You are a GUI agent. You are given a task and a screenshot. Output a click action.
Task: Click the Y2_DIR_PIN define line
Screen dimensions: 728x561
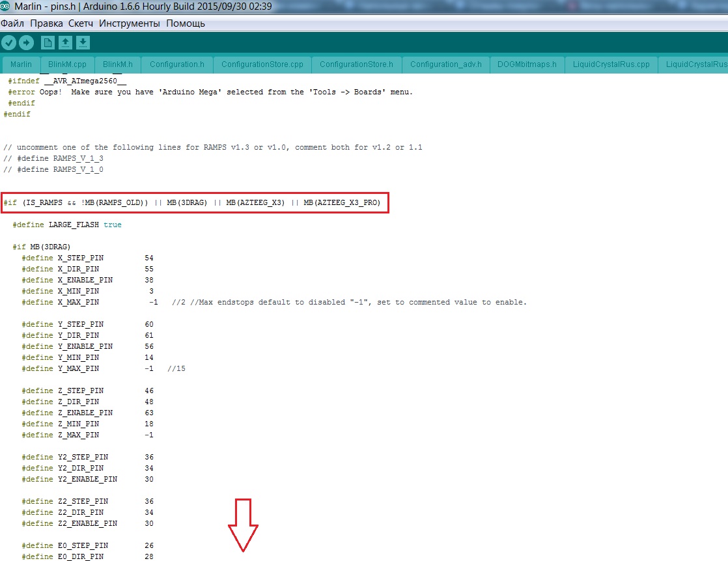tap(87, 468)
